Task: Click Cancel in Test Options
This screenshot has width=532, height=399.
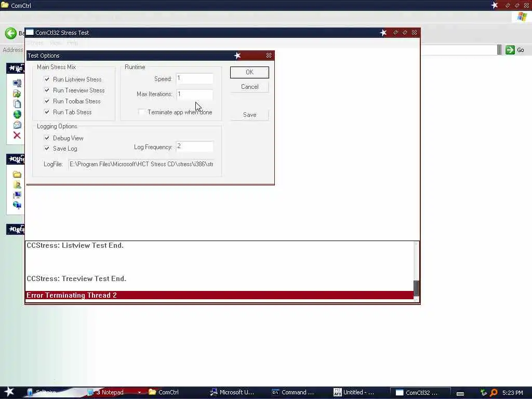Action: tap(249, 87)
